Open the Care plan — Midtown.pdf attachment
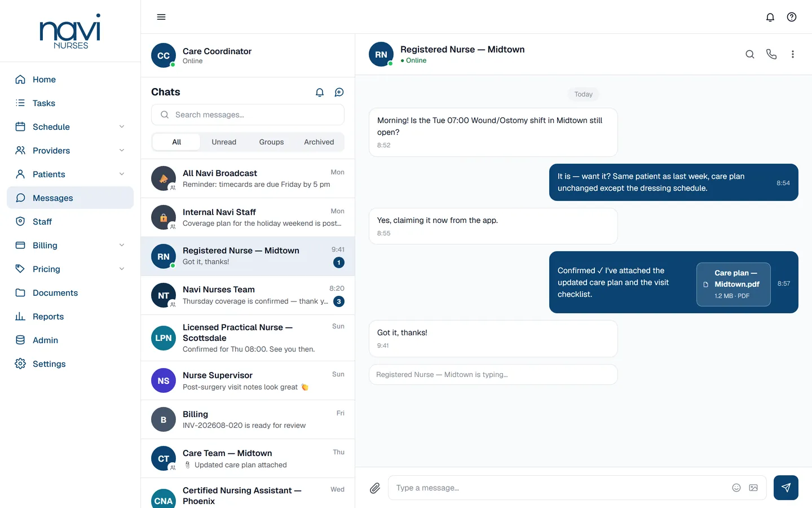This screenshot has height=508, width=812. 734,284
